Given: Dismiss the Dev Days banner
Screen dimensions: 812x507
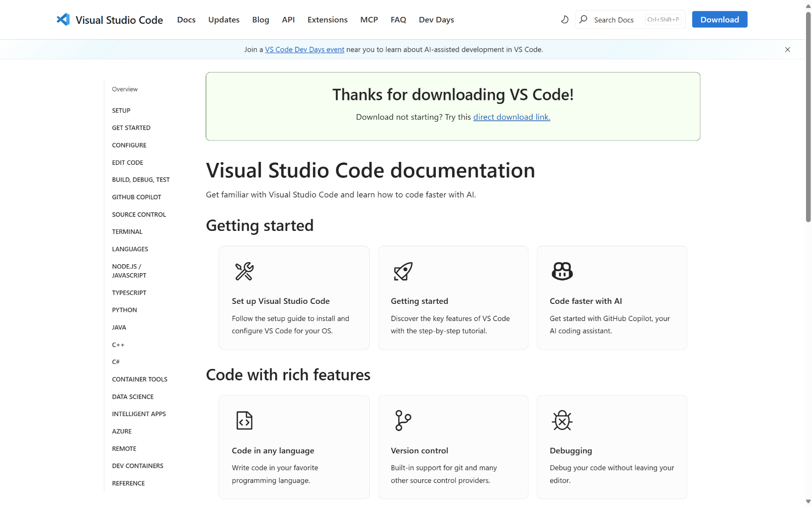Looking at the screenshot, I should (x=788, y=50).
